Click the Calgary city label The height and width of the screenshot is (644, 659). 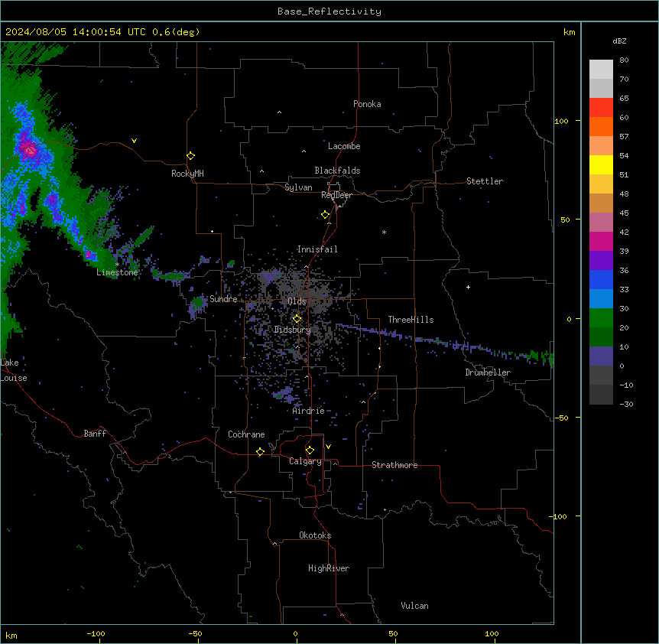305,461
